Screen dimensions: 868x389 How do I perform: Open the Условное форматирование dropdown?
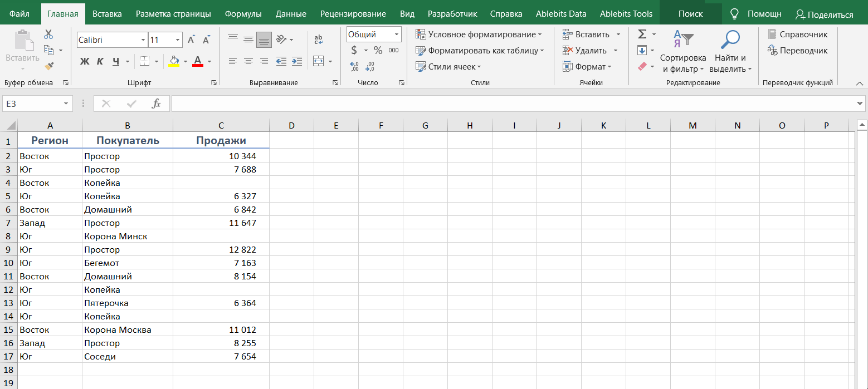479,35
